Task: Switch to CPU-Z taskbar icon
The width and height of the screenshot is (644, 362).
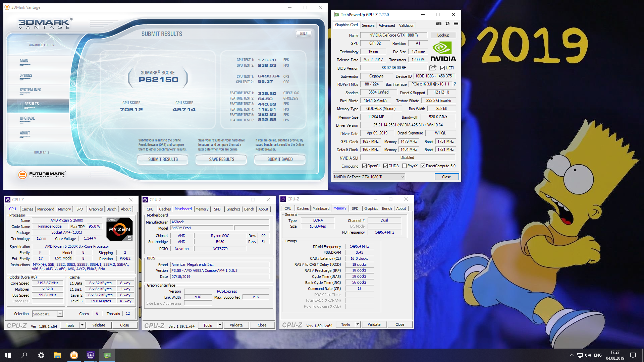Action: [x=90, y=355]
